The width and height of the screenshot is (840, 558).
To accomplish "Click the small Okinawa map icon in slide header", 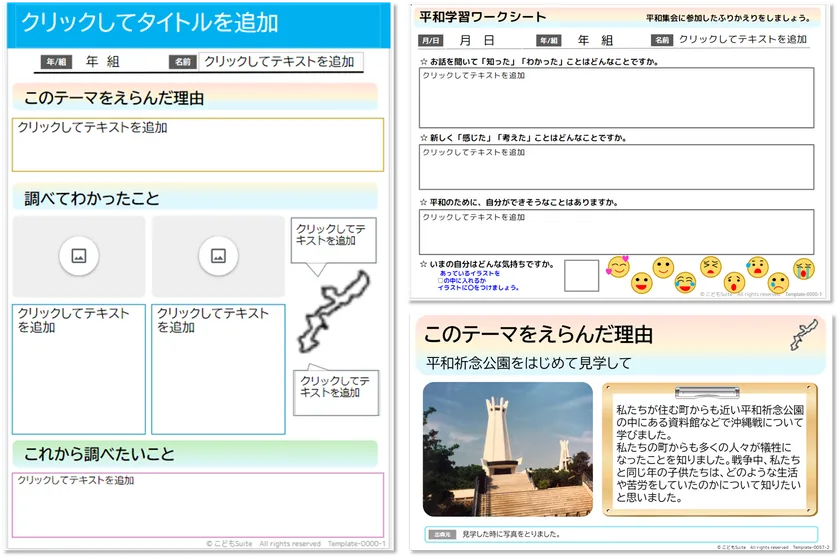I will [x=803, y=335].
